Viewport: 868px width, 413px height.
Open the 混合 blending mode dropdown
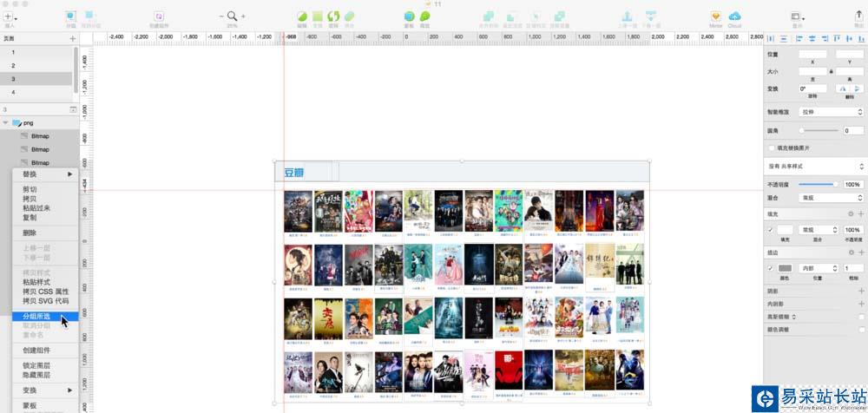pos(832,197)
